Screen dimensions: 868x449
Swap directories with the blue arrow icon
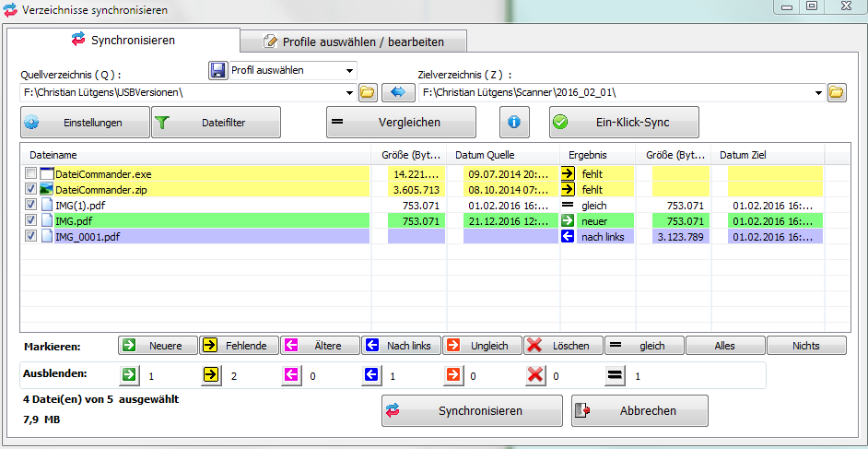pyautogui.click(x=398, y=92)
